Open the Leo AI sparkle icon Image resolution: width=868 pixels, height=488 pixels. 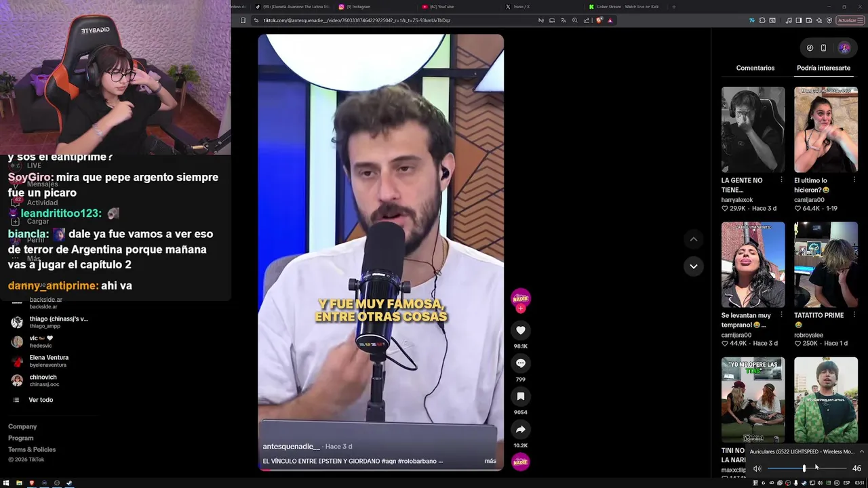pos(819,20)
